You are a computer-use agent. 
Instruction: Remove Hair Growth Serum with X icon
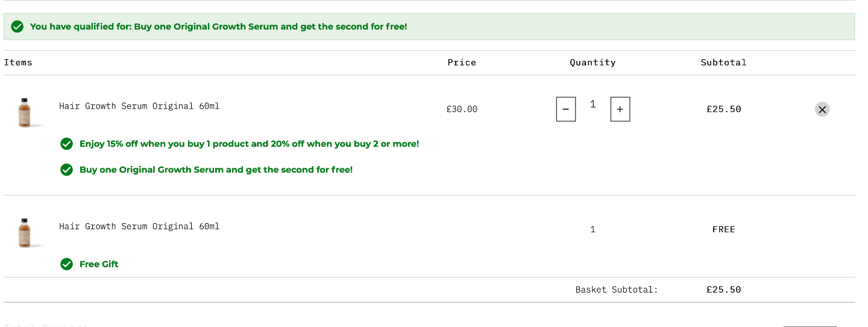click(x=822, y=109)
